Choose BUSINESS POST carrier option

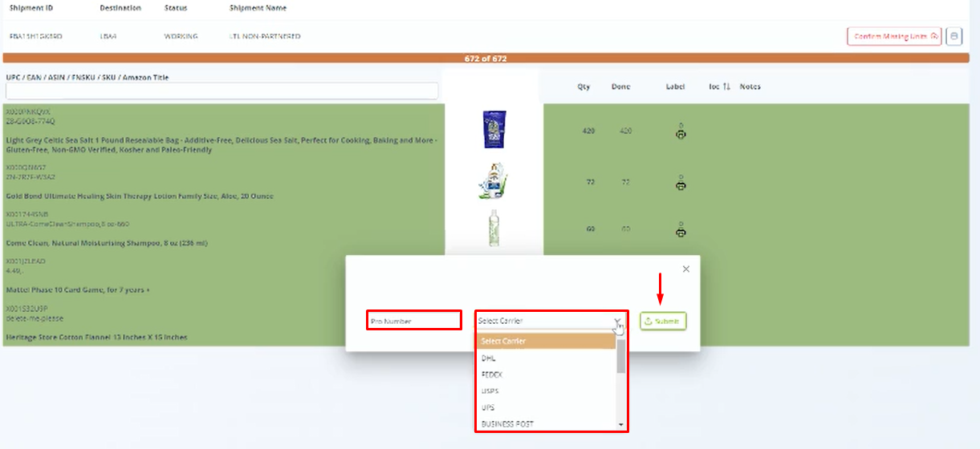tap(507, 423)
